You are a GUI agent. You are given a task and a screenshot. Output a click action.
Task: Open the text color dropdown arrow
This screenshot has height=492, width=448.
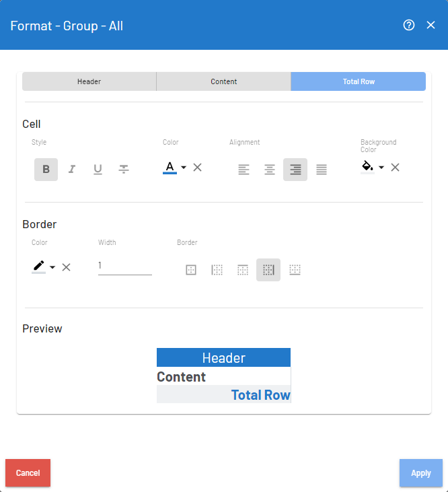coord(184,168)
